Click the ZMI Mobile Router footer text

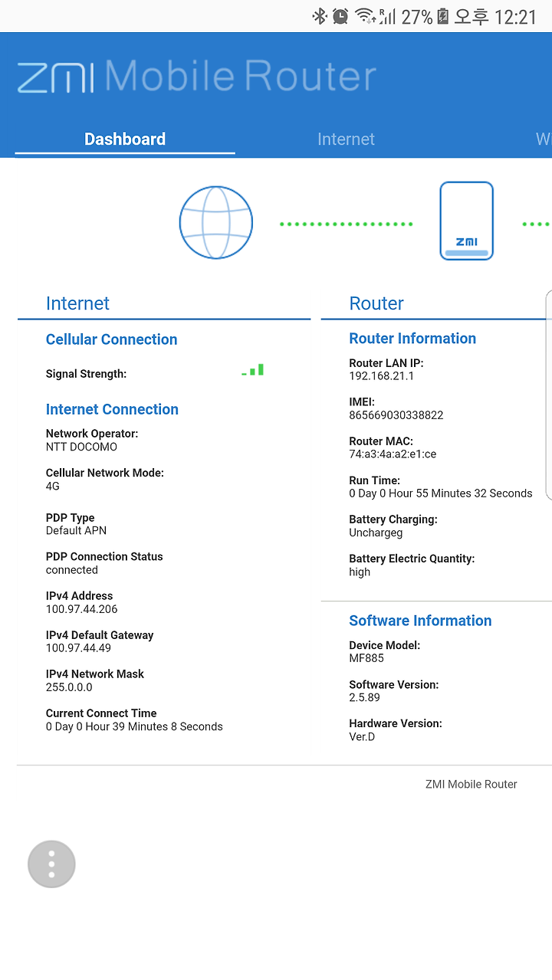471,785
